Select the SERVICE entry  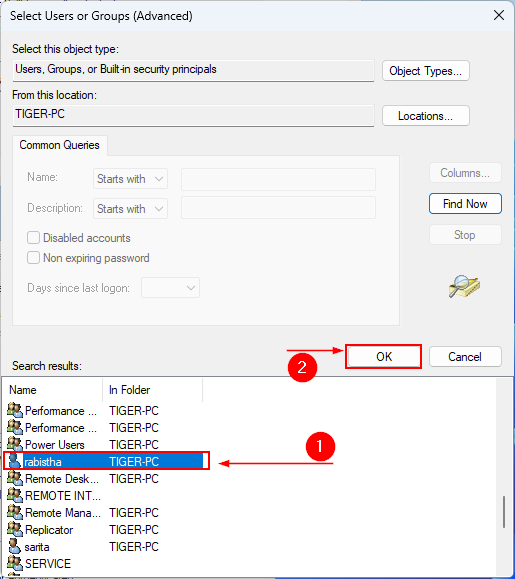point(48,563)
